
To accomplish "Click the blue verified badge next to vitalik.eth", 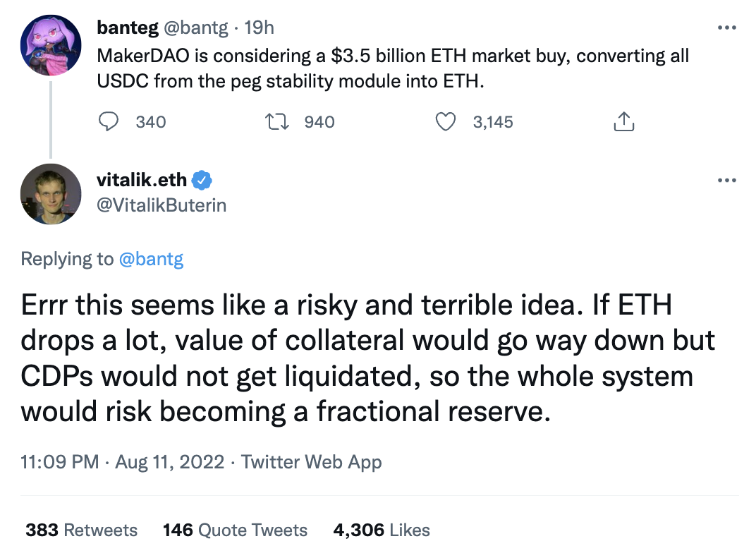I will [202, 180].
